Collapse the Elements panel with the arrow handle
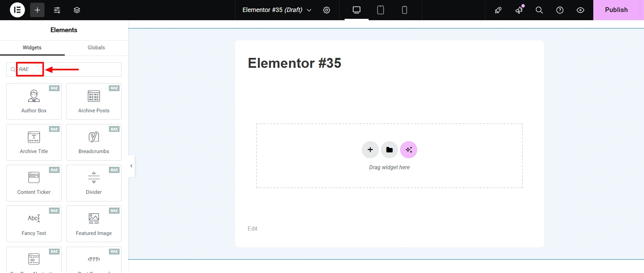This screenshot has height=273, width=644. [x=131, y=166]
